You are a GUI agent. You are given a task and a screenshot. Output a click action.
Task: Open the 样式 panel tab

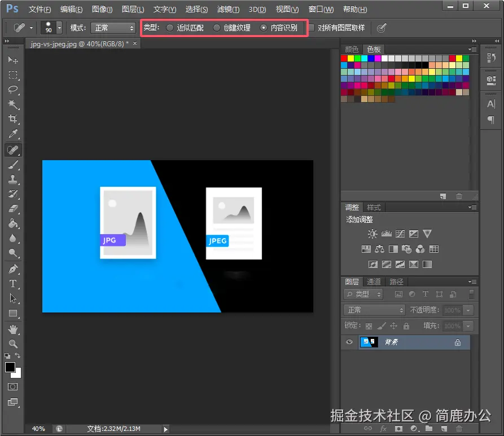(374, 207)
